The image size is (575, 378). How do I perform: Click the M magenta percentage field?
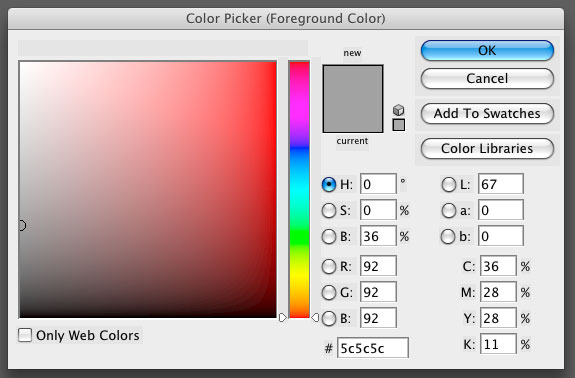point(498,292)
